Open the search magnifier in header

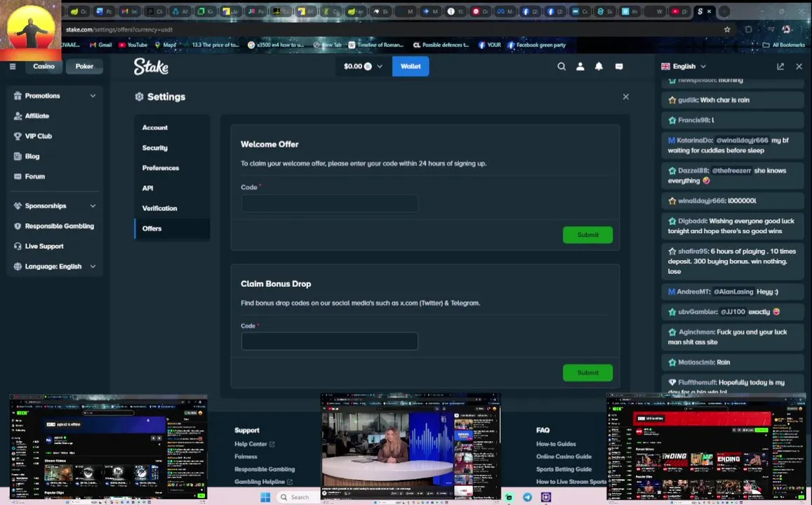pos(561,66)
